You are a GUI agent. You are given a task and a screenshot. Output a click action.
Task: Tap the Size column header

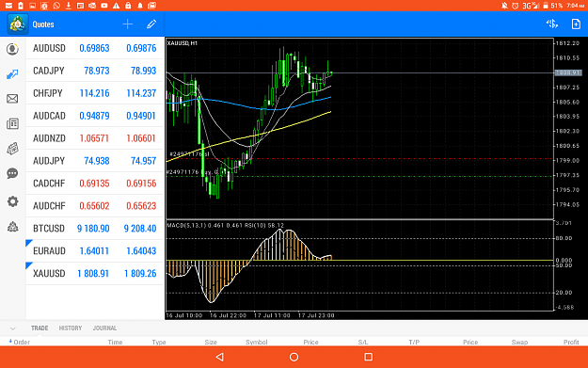pyautogui.click(x=211, y=342)
